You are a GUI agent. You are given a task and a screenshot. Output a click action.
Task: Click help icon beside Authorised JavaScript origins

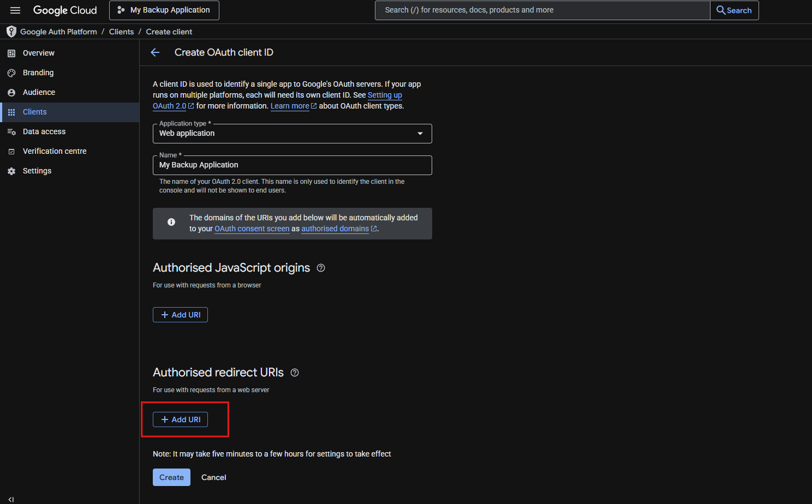coord(321,268)
